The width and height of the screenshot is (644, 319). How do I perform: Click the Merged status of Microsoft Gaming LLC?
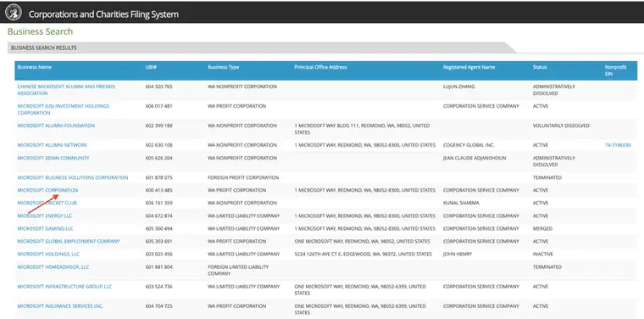[542, 228]
